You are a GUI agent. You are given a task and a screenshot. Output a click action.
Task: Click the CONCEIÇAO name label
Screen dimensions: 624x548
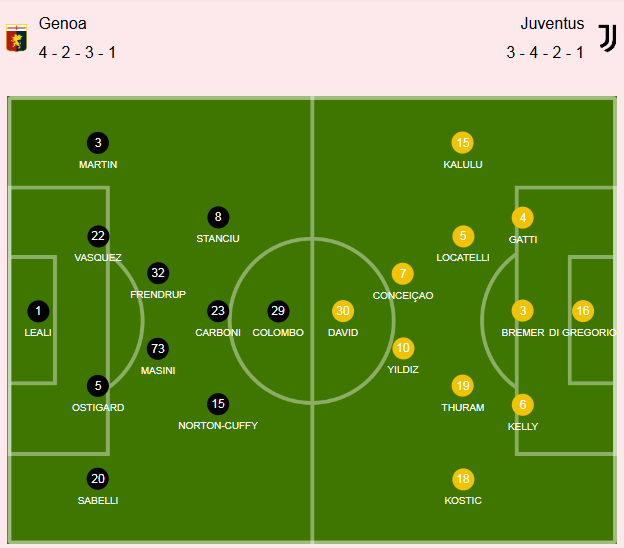click(x=403, y=296)
